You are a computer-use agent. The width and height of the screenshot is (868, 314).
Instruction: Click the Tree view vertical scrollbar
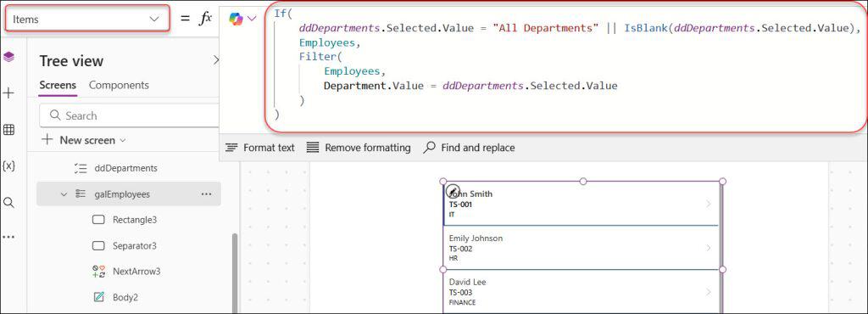[x=235, y=273]
